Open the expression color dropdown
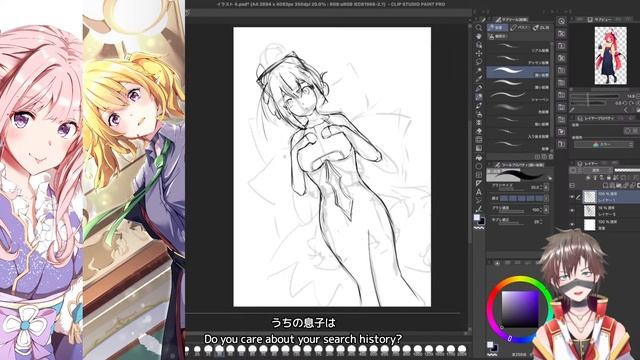This screenshot has height=360, width=640. point(604,144)
